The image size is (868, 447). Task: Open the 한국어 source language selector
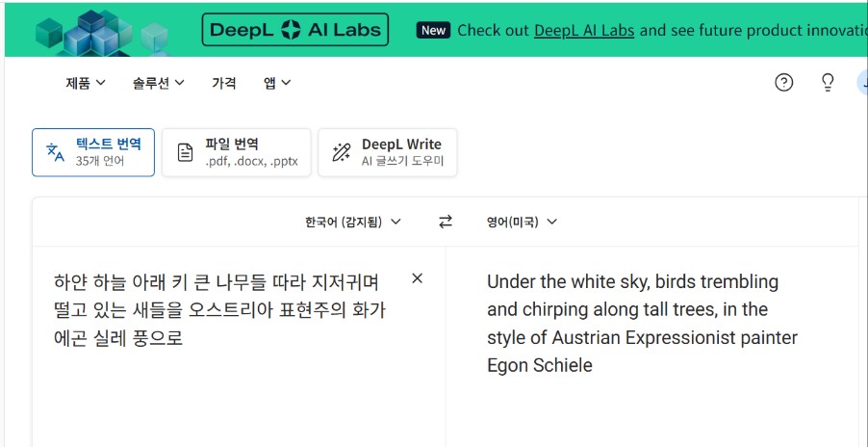pyautogui.click(x=352, y=222)
